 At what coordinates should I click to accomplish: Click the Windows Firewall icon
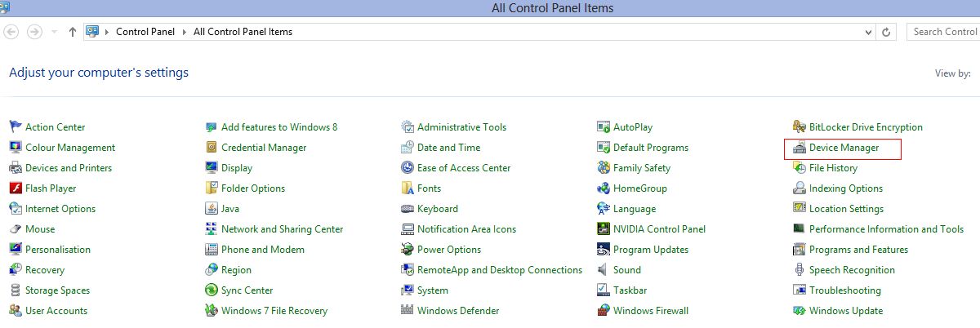coord(604,311)
